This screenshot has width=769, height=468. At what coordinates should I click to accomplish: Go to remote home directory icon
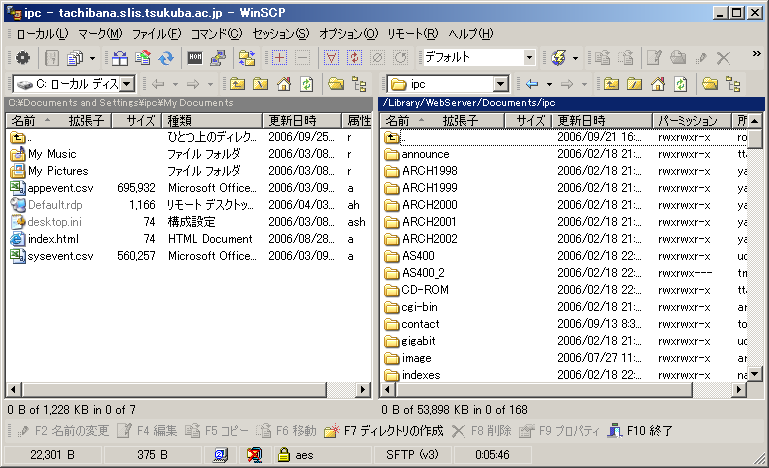(x=658, y=84)
